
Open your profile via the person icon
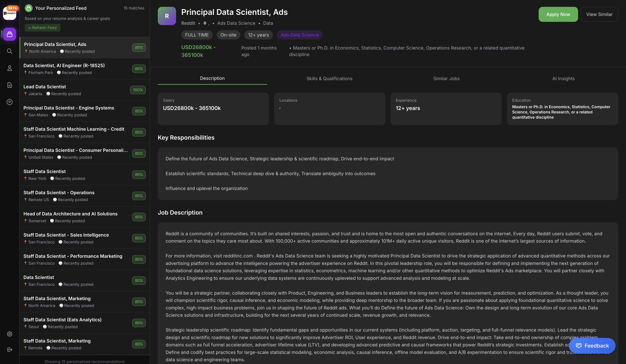click(x=9, y=68)
